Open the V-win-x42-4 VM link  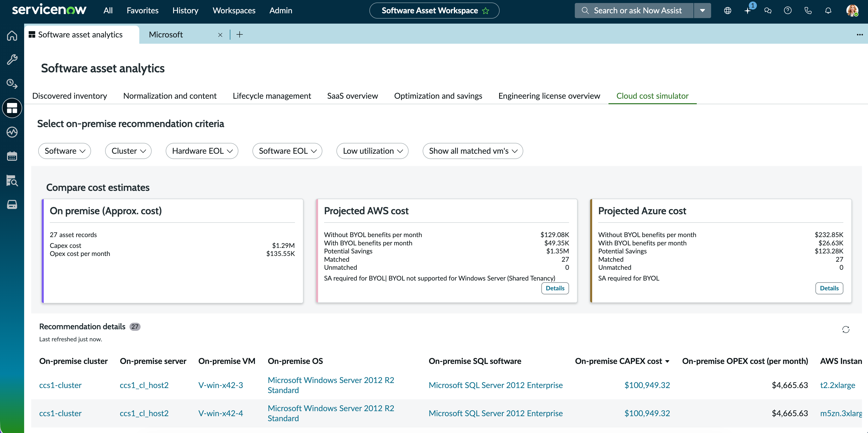tap(221, 413)
